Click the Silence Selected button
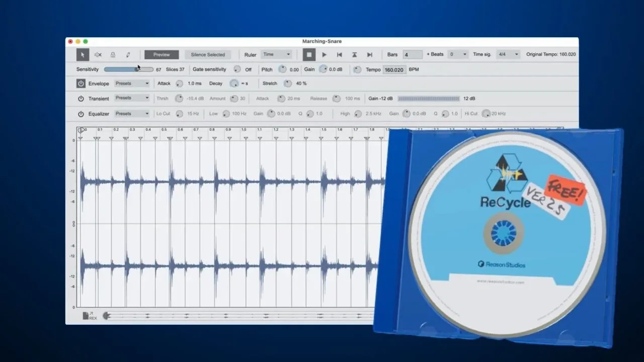Screen dimensions: 644x362 [208, 54]
